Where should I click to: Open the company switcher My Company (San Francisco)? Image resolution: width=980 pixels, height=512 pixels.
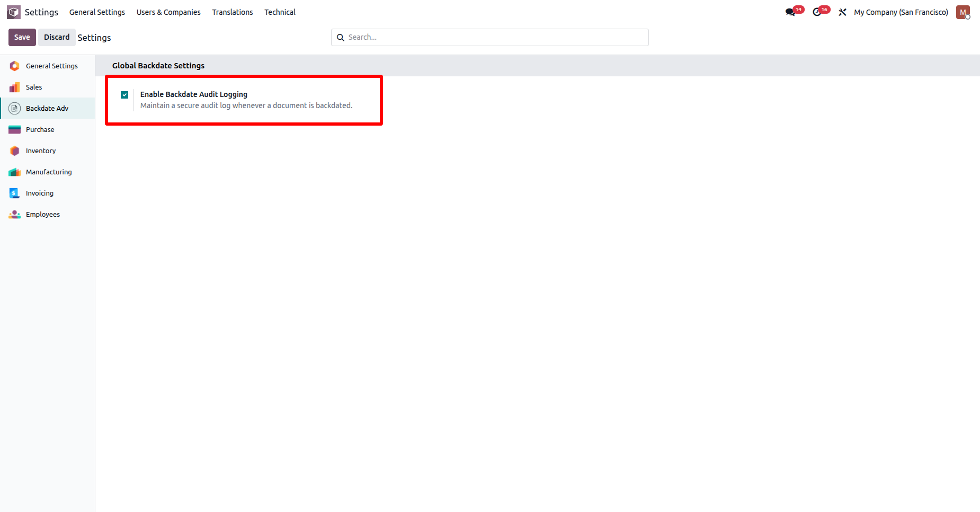[x=901, y=12]
